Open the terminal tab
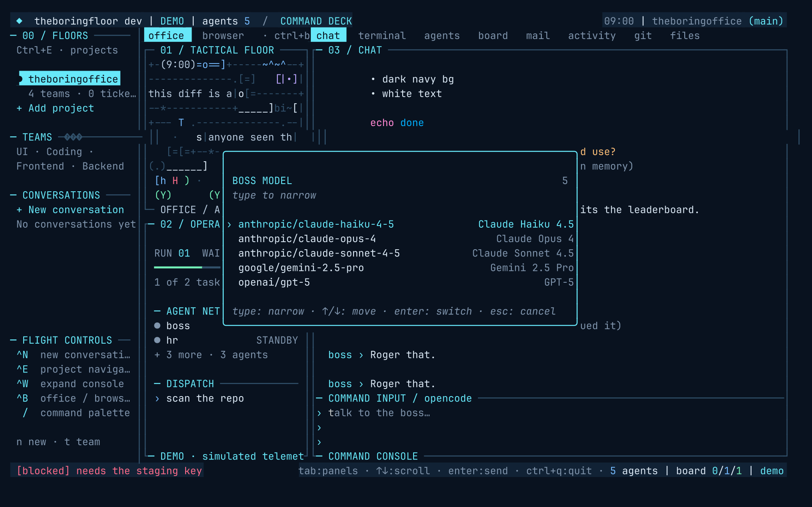 (x=382, y=36)
